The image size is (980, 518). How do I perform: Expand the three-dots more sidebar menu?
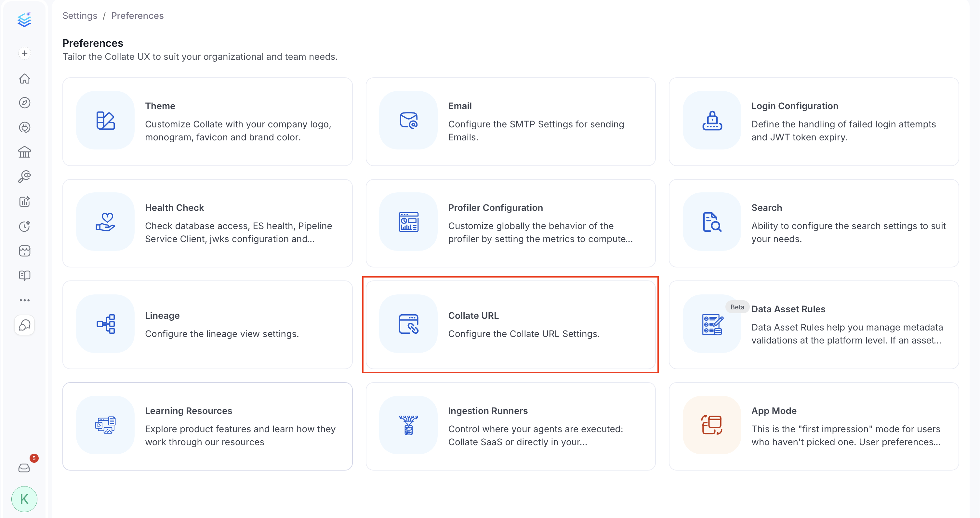(x=25, y=300)
